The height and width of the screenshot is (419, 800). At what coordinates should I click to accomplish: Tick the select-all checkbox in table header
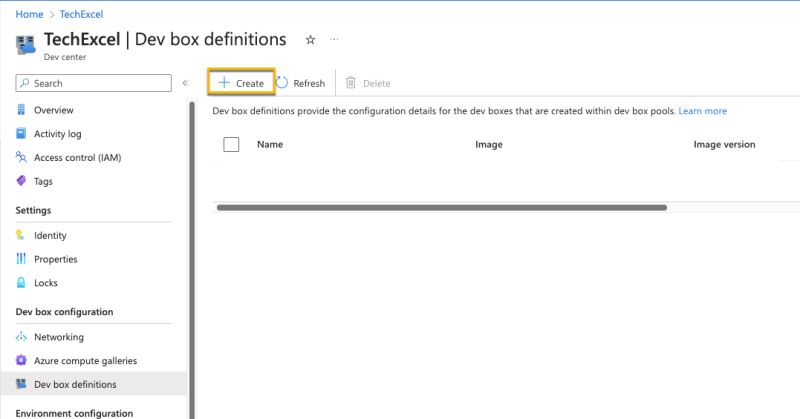pyautogui.click(x=231, y=144)
